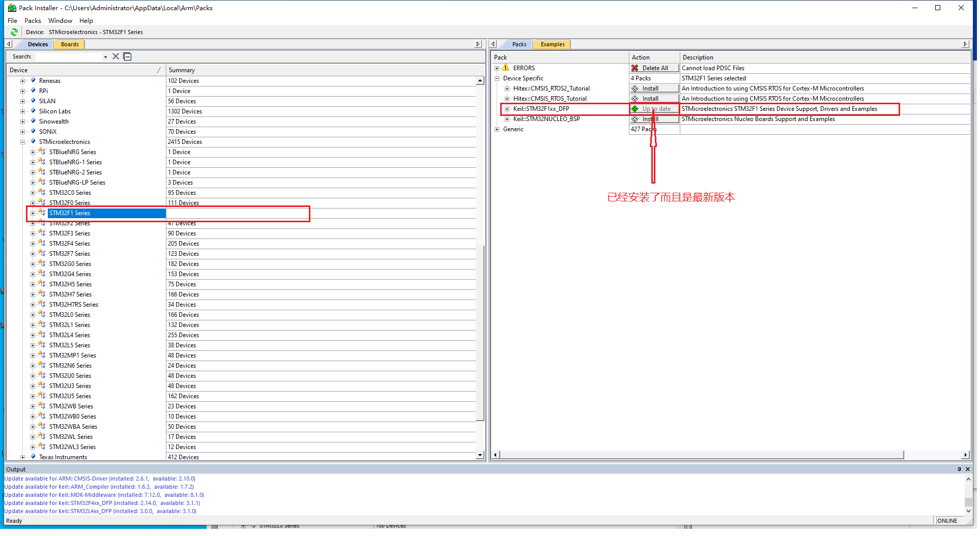Click the STM32L4 Series device icon

tap(42, 335)
